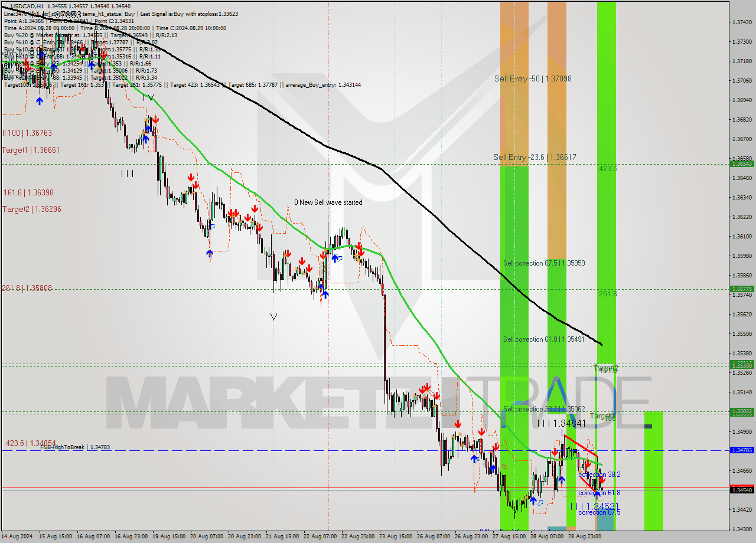
Task: Click the 'Sell Entry -23.6 | 1.36617' label
Action: [535, 157]
